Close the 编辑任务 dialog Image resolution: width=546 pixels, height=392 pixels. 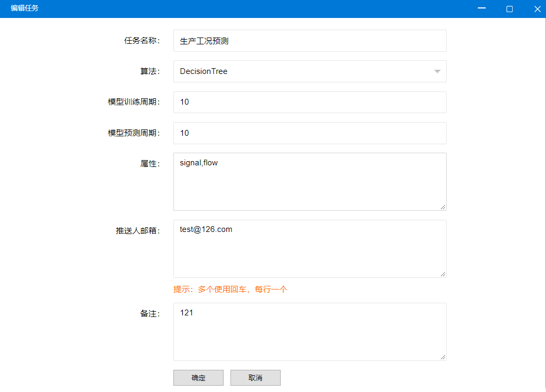537,8
